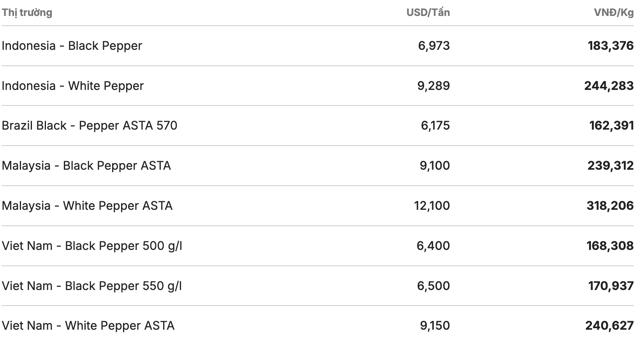Click Viet Nam - Black Pepper 550 g/l
This screenshot has height=341, width=644.
(92, 286)
